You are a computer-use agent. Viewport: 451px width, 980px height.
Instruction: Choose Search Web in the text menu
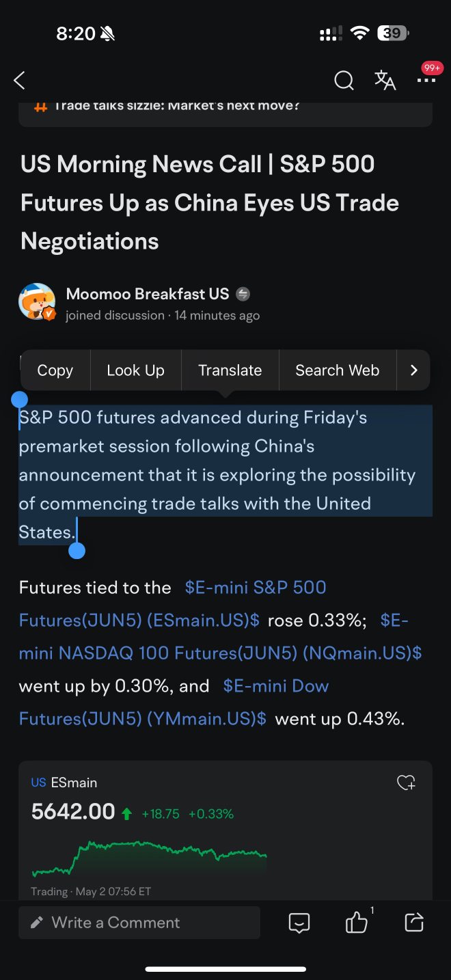337,370
